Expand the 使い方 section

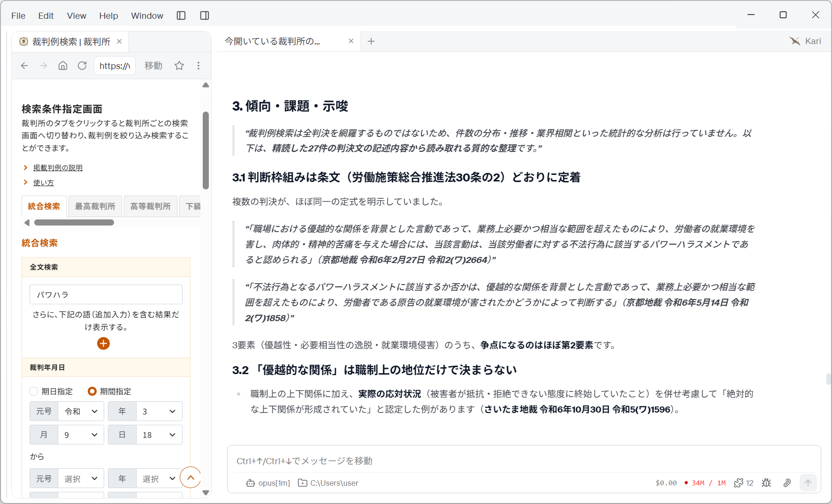pos(44,183)
